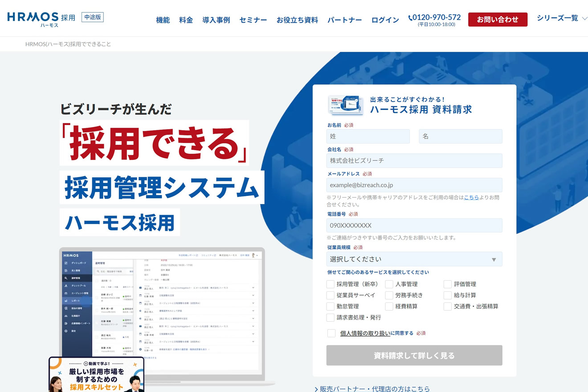Viewport: 588px width, 392px height.
Task: Click the breadcrumb HRMOS(ハーモス)採用でできること
Action: 68,44
